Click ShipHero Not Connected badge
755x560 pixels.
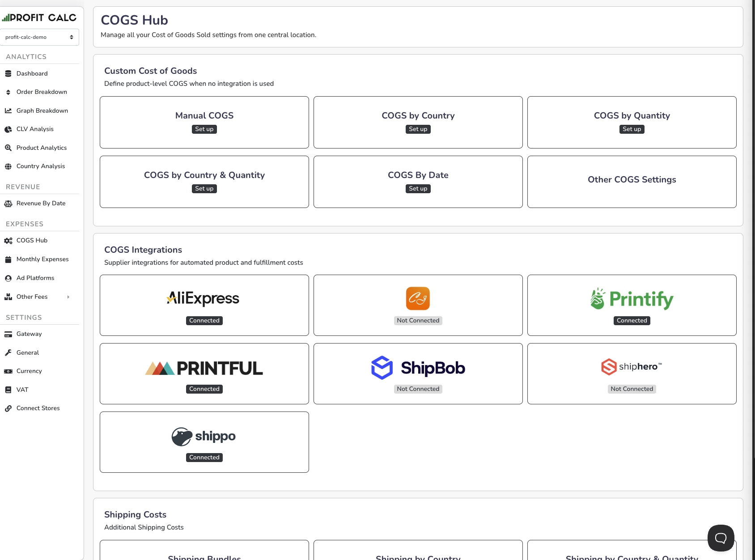click(632, 389)
